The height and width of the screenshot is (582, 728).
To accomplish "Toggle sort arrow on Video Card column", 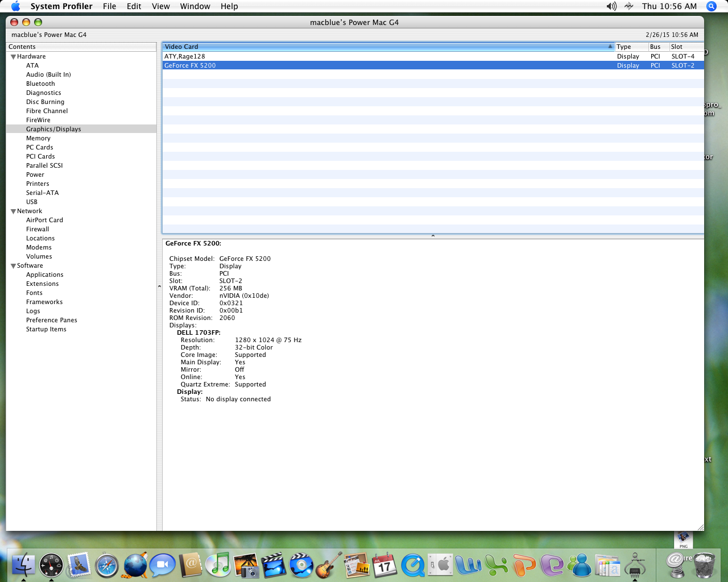I will [610, 47].
